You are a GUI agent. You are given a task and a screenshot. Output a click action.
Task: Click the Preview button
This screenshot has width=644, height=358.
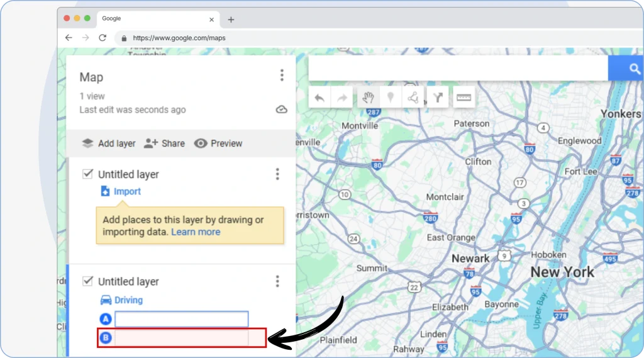click(x=218, y=143)
